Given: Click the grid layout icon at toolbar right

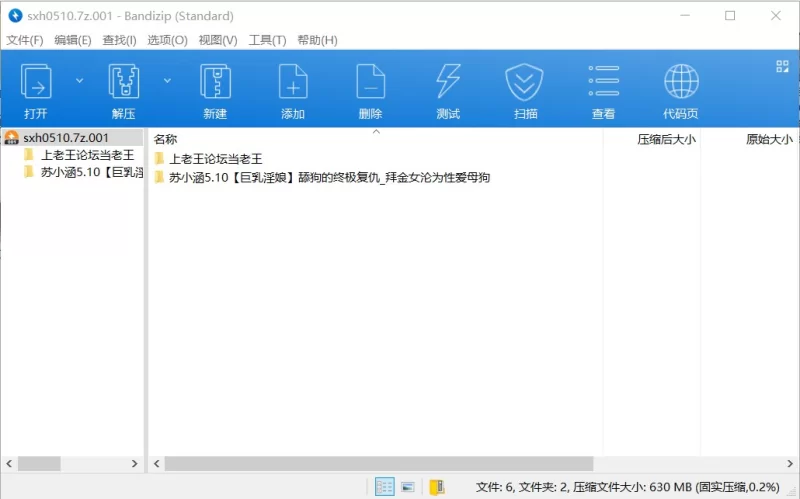Looking at the screenshot, I should click(782, 67).
